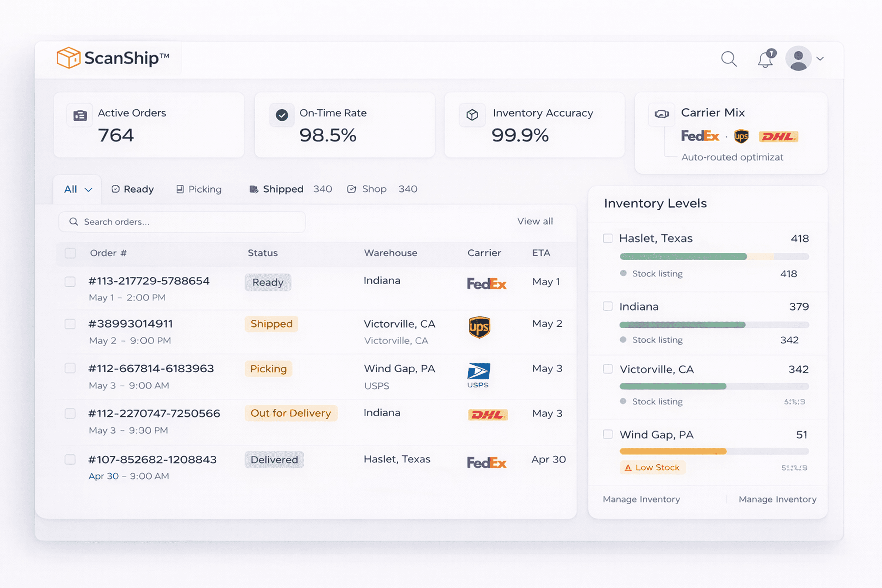
Task: Click the UPS carrier logo in the Victorville order row
Action: (479, 327)
